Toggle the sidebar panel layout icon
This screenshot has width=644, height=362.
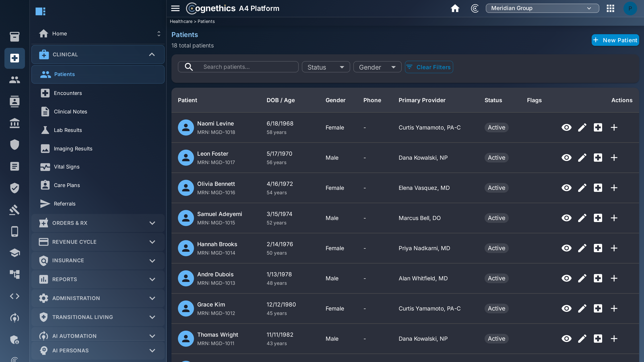(x=40, y=11)
